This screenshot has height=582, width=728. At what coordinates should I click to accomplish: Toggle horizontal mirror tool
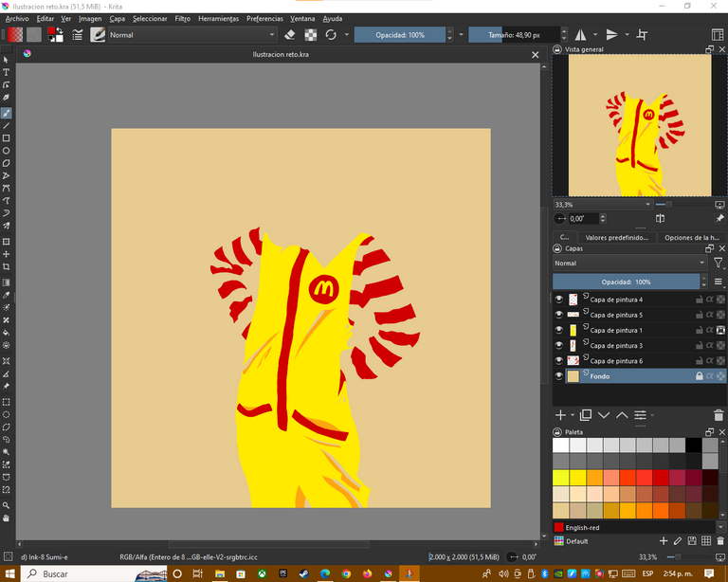581,35
